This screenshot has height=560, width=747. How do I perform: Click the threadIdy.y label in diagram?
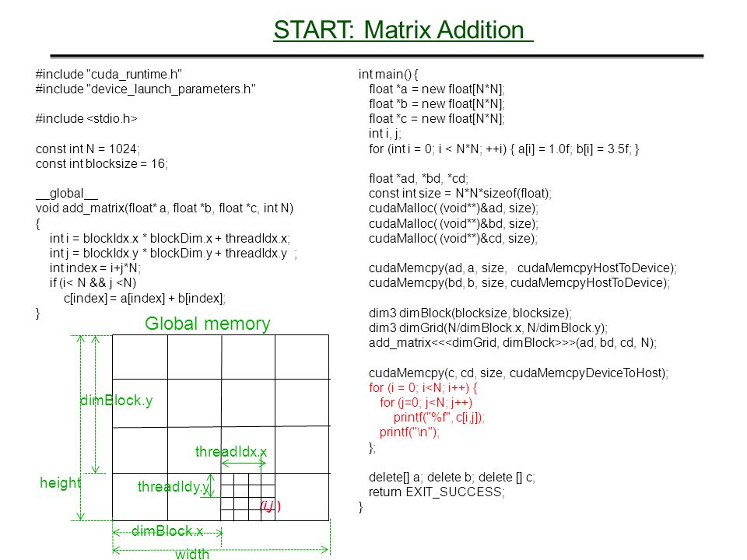tap(174, 487)
